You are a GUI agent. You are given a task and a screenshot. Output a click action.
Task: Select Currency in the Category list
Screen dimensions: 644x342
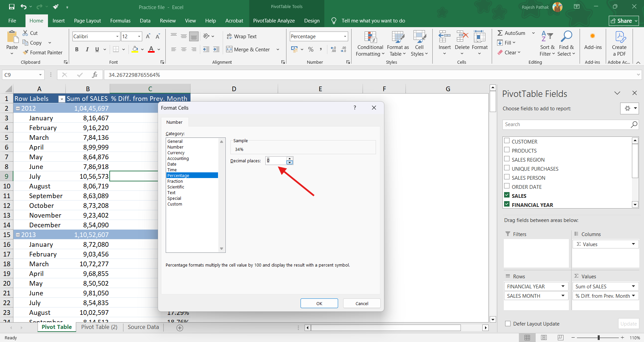(x=176, y=153)
